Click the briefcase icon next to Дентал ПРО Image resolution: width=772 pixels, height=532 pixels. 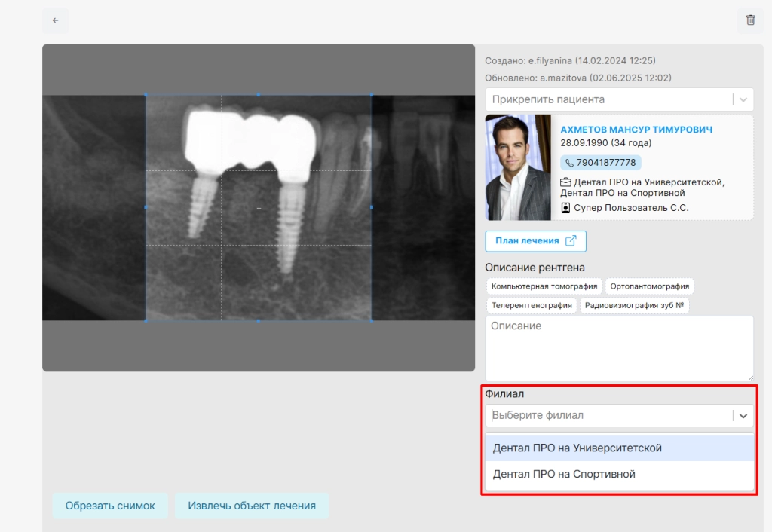click(565, 182)
